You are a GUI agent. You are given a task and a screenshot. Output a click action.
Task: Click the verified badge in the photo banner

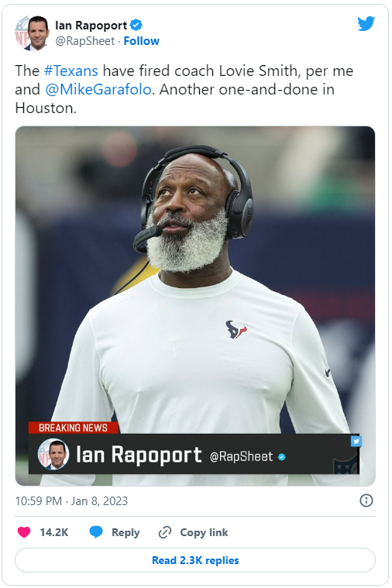click(282, 457)
